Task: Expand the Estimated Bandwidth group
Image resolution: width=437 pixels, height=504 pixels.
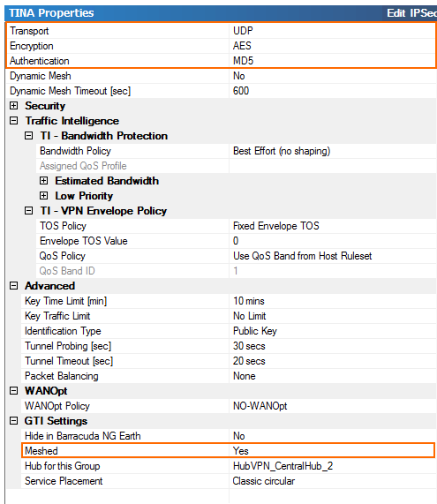Action: tap(44, 181)
